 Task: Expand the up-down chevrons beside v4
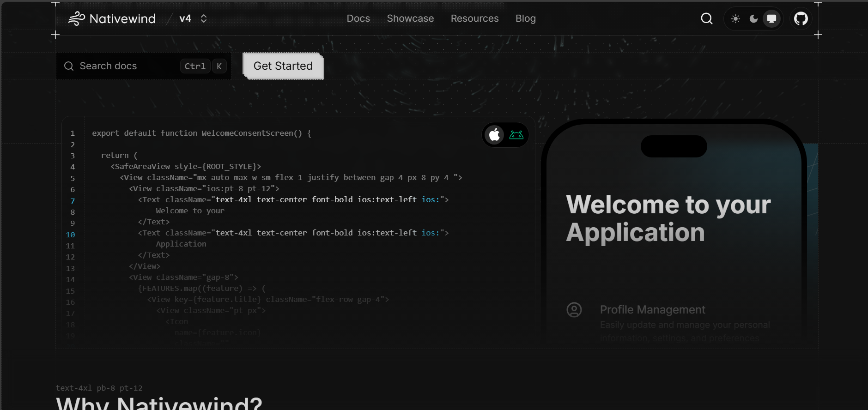[204, 18]
